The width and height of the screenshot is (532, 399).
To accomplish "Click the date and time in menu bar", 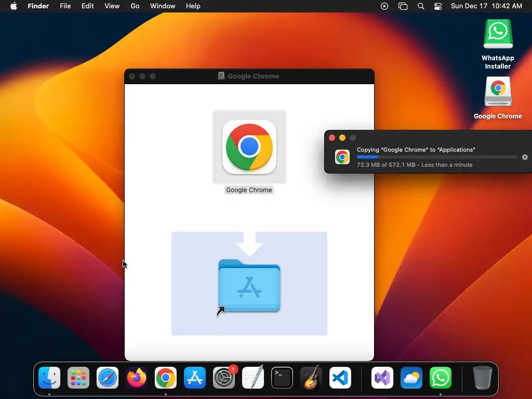I will coord(486,6).
